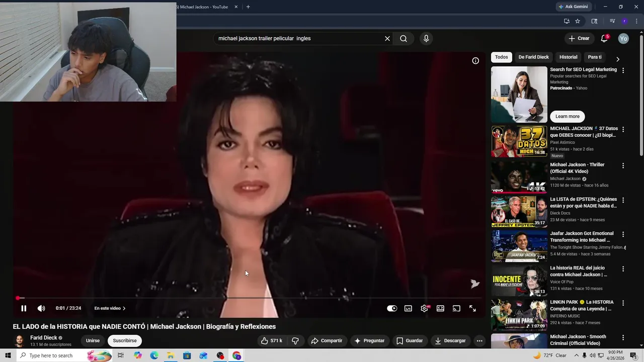Install the page as an app icon
Image resolution: width=644 pixels, height=362 pixels.
pyautogui.click(x=567, y=21)
